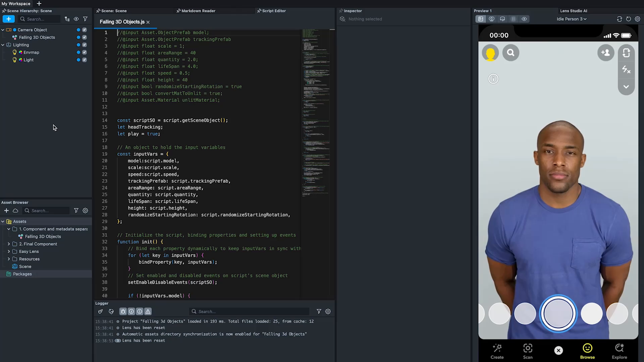Screen dimensions: 644x362
Task: Open Logger filter funnel icon
Action: click(319, 312)
